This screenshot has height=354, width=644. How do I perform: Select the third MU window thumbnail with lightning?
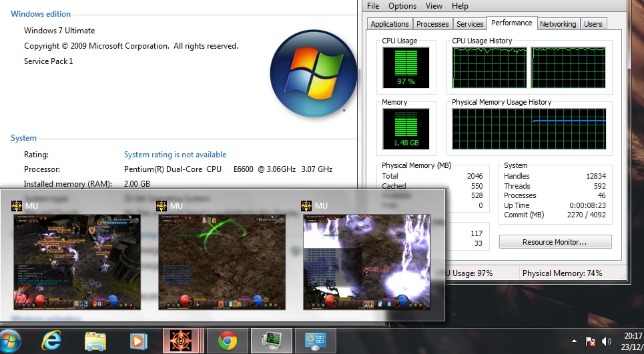[x=367, y=262]
